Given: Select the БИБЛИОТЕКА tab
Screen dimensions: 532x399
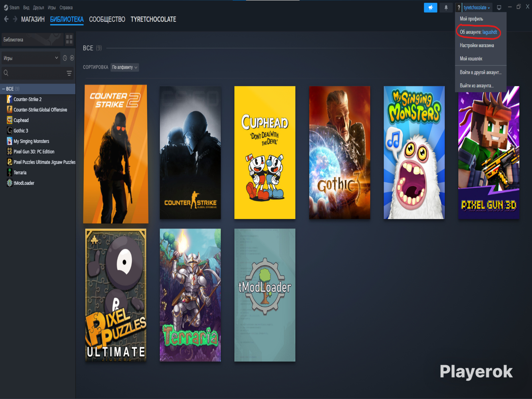Looking at the screenshot, I should [67, 19].
